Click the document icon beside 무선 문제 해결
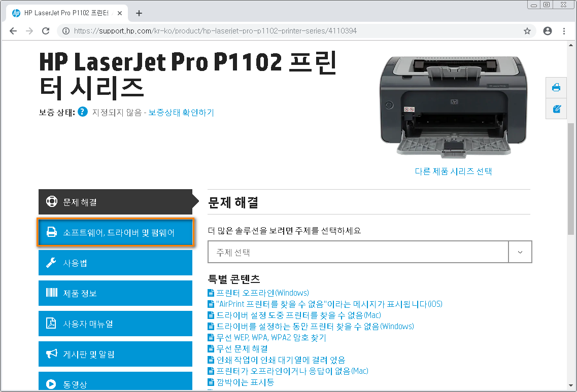This screenshot has width=577, height=392. 211,348
